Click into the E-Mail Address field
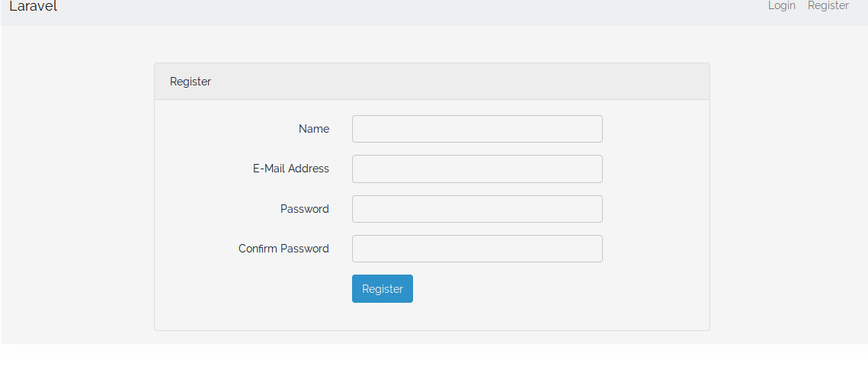 click(477, 169)
